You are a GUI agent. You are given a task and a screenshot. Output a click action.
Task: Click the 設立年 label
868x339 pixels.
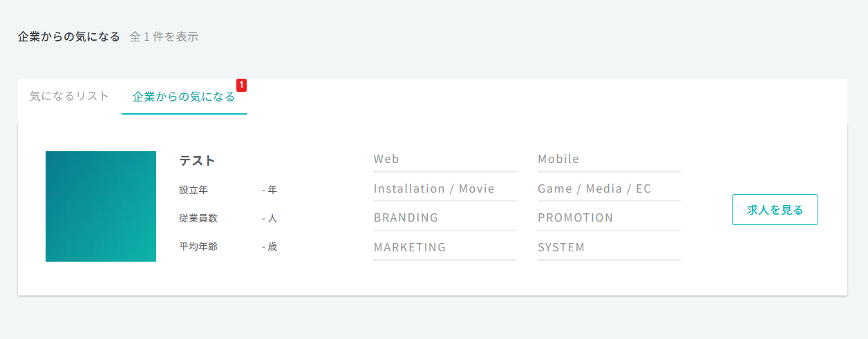193,190
